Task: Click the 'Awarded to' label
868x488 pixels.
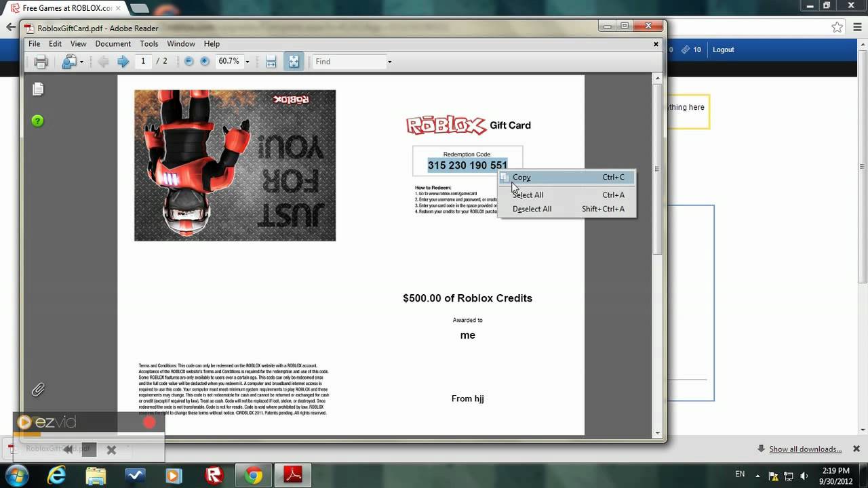Action: pyautogui.click(x=467, y=320)
